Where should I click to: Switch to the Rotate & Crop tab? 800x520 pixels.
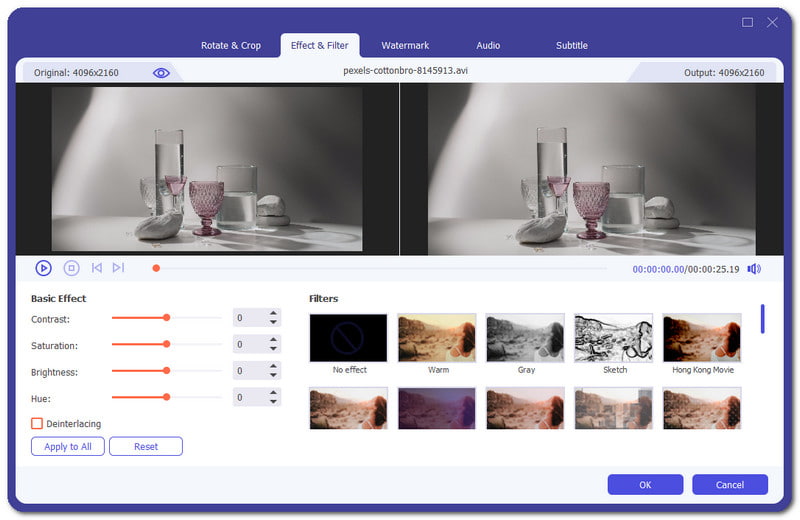pos(232,46)
